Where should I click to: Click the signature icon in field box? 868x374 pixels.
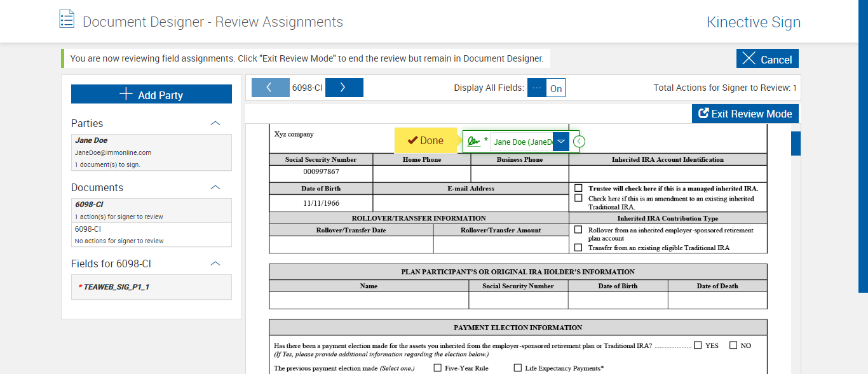tap(473, 142)
